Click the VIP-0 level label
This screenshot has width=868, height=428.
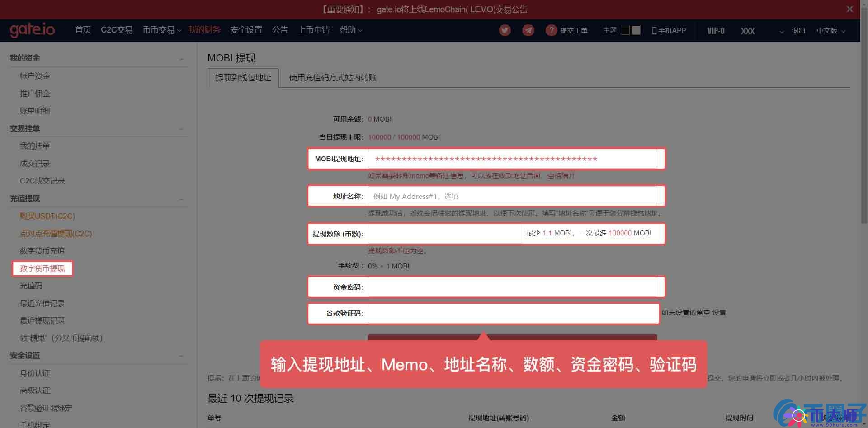[x=716, y=31]
